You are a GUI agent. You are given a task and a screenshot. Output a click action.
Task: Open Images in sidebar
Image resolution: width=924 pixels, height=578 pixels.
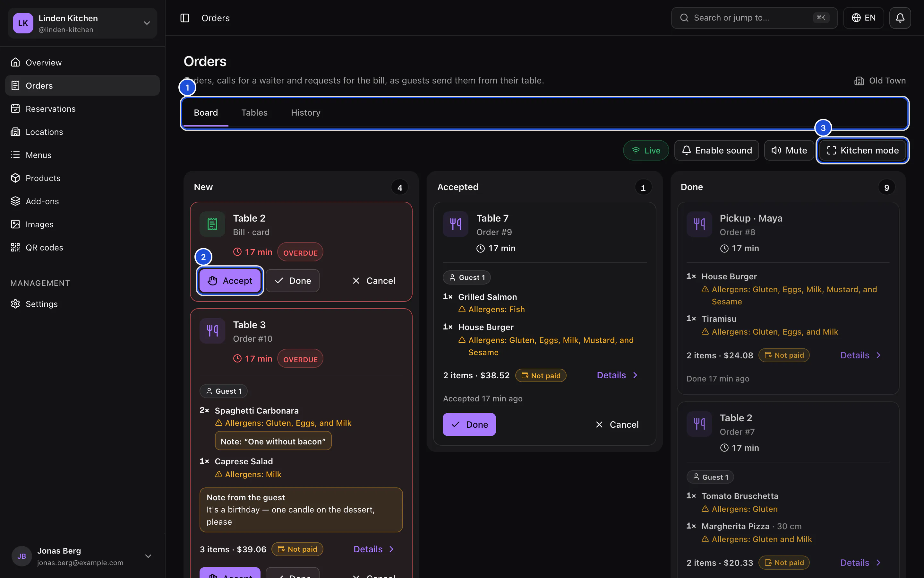82,224
